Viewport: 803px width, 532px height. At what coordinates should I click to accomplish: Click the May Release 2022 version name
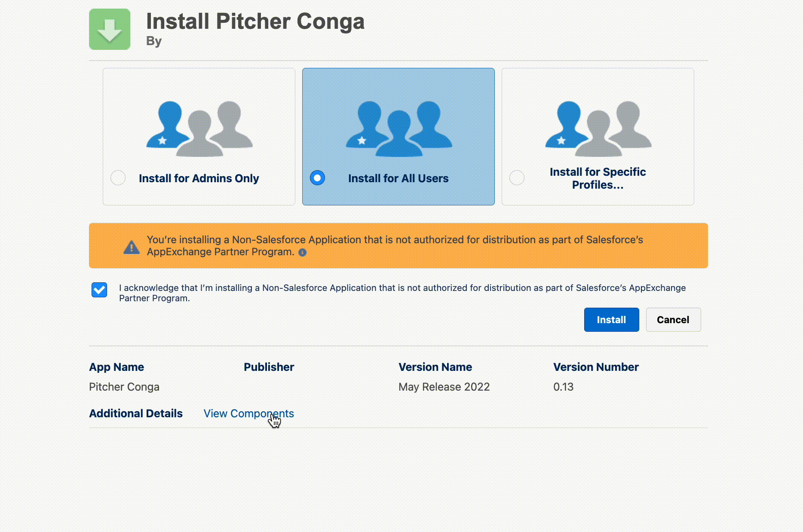point(444,387)
